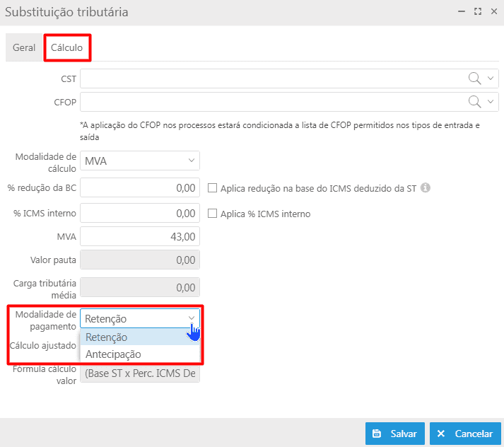The width and height of the screenshot is (504, 447).
Task: Open the Modalidade de cálculo MVA dropdown
Action: pyautogui.click(x=140, y=161)
